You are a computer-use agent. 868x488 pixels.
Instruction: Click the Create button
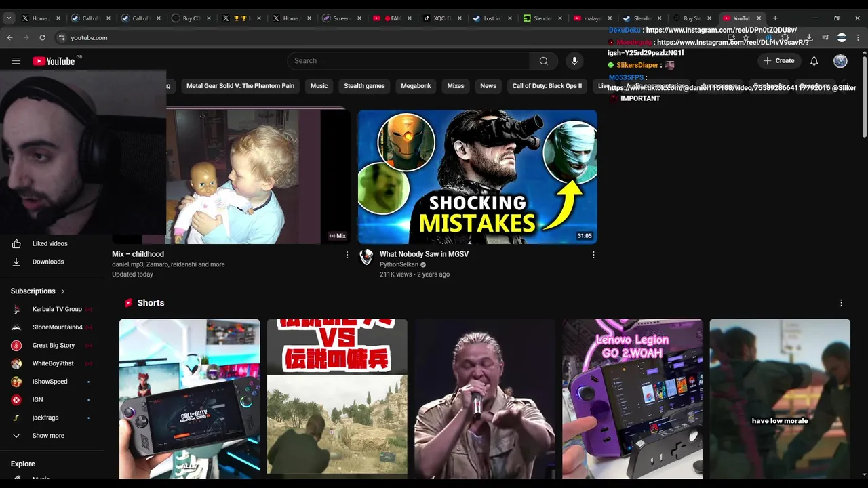(778, 61)
